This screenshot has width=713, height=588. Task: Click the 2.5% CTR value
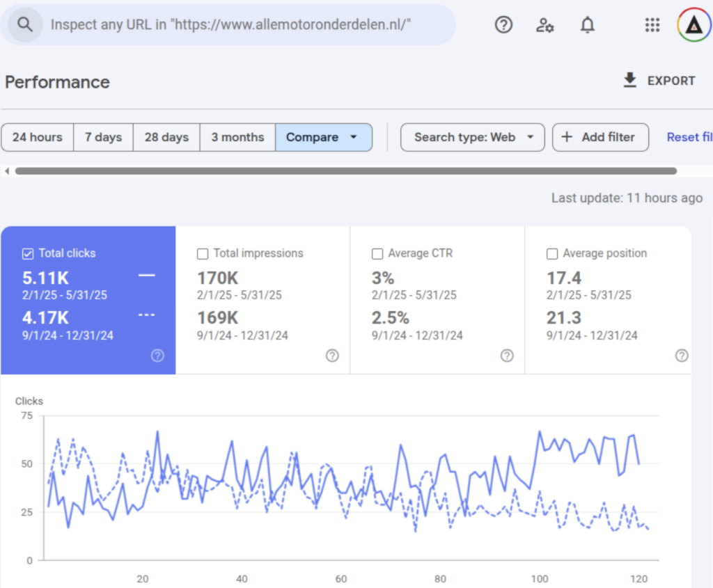tap(390, 317)
